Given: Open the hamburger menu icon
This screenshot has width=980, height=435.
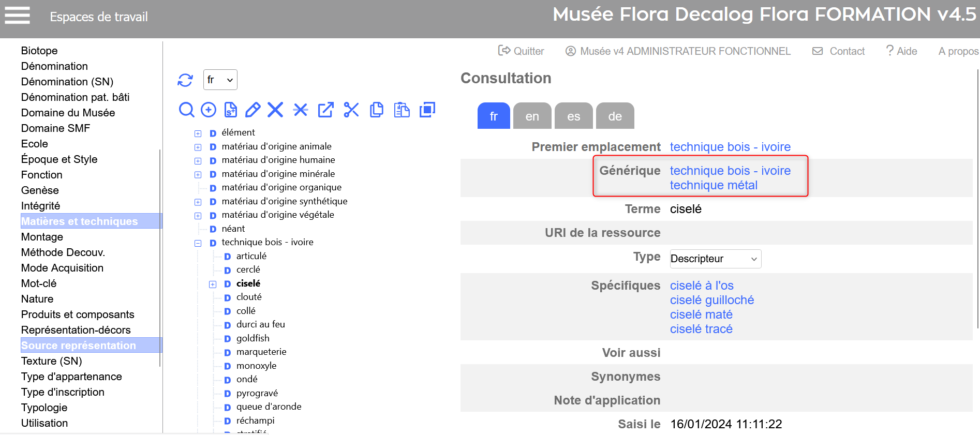Looking at the screenshot, I should (17, 16).
